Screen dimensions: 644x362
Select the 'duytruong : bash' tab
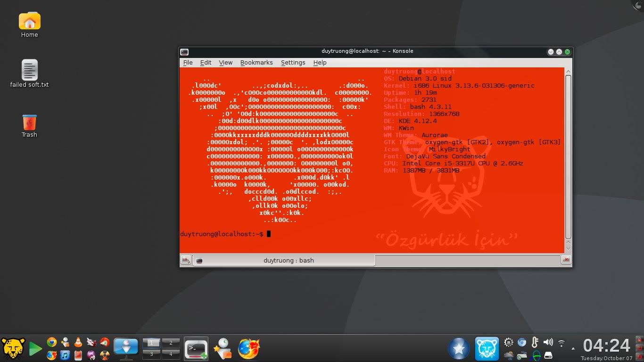pos(284,260)
